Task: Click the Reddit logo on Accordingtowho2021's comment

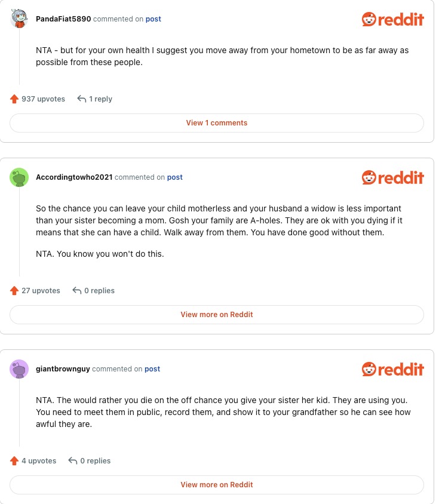Action: coord(392,177)
